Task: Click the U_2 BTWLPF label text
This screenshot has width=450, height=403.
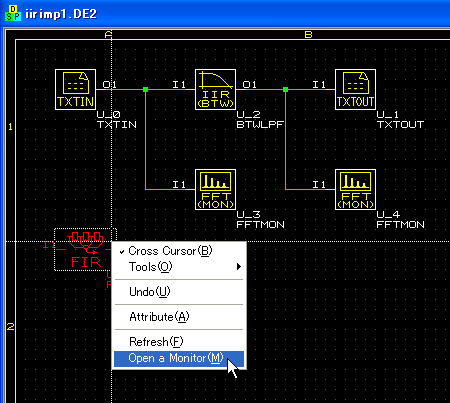Action: [260, 120]
